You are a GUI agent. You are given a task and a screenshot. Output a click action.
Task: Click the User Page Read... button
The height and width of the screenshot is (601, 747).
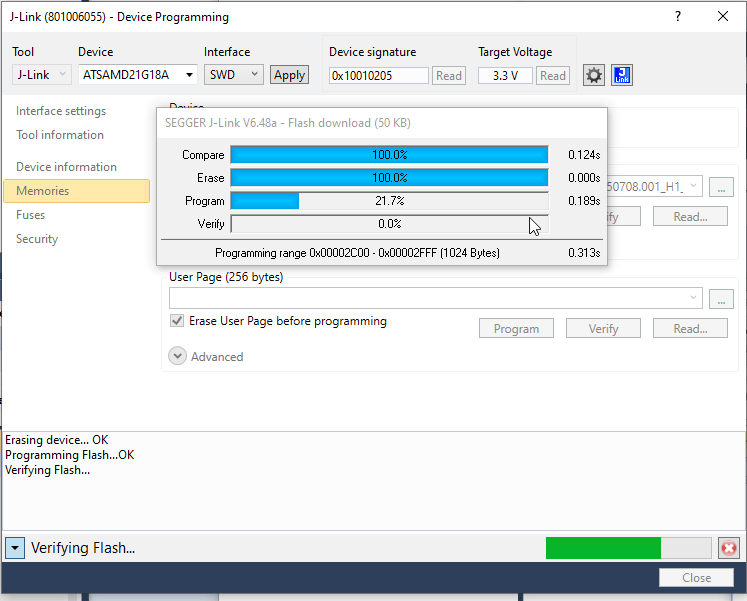click(690, 329)
